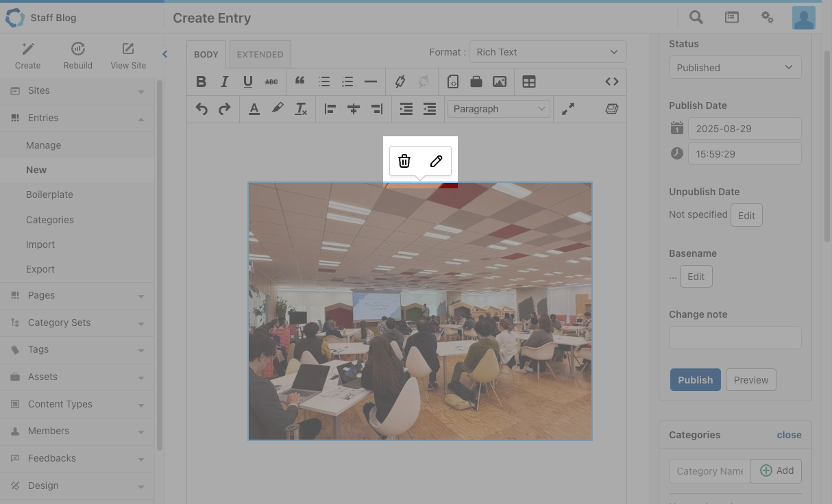The image size is (832, 504).
Task: Click the insert table icon
Action: tap(528, 81)
